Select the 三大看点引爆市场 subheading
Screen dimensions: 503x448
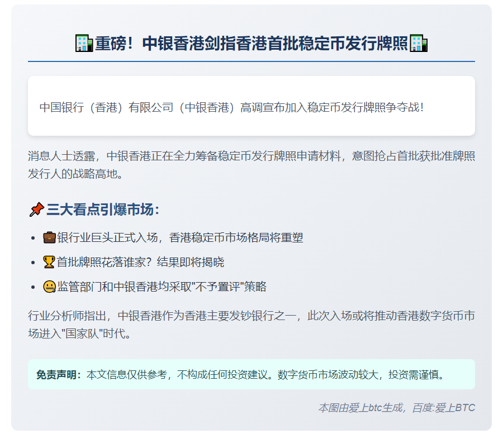coord(103,209)
